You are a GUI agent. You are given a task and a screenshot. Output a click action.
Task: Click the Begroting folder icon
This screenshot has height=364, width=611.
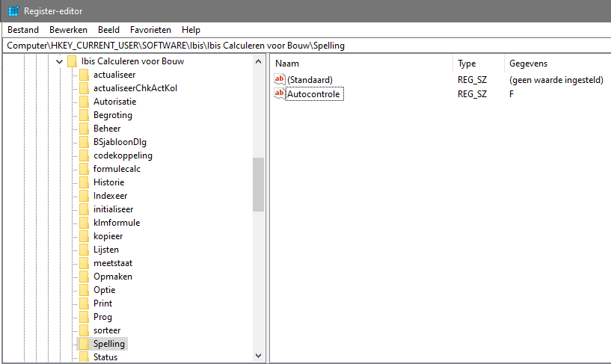85,115
